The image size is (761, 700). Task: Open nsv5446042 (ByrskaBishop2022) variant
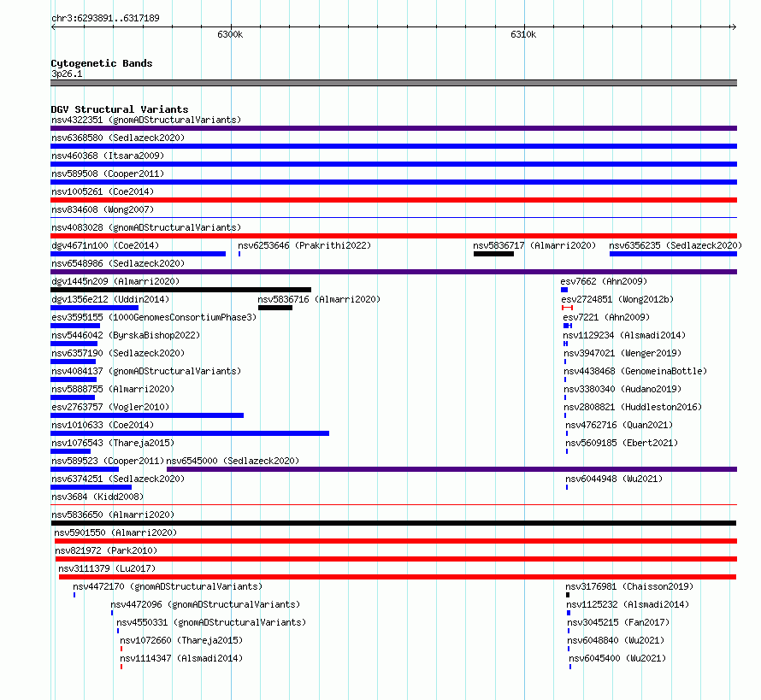point(126,335)
